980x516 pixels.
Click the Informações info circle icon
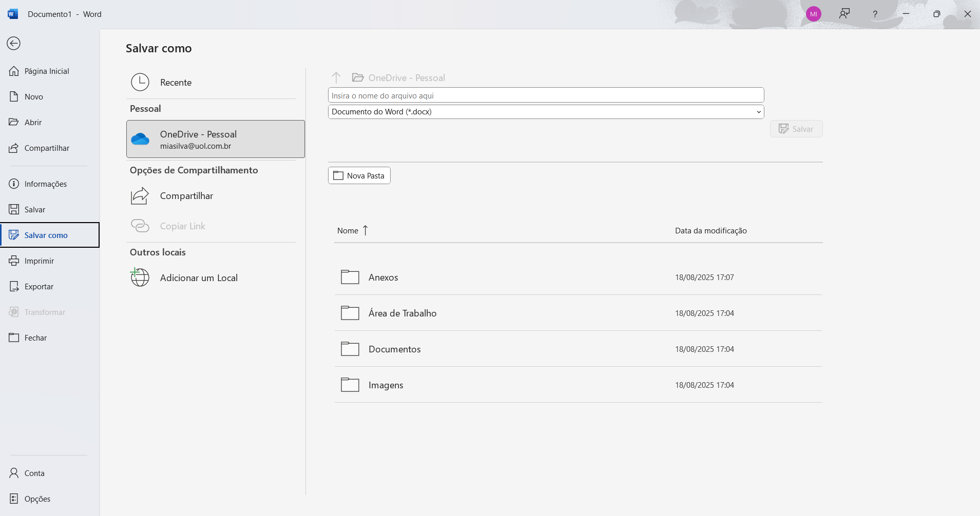pyautogui.click(x=14, y=184)
